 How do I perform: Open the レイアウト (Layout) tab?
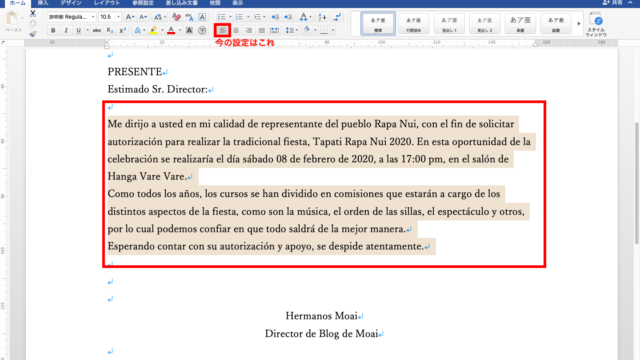(107, 3)
